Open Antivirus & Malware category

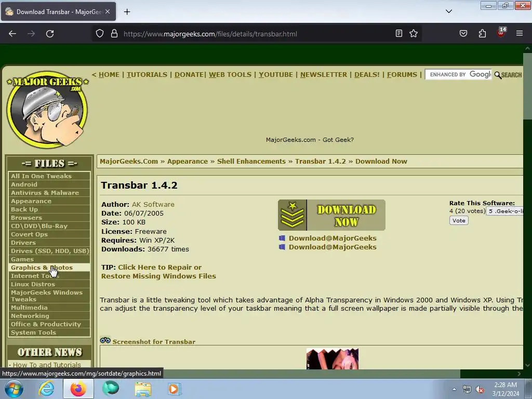pyautogui.click(x=49, y=193)
